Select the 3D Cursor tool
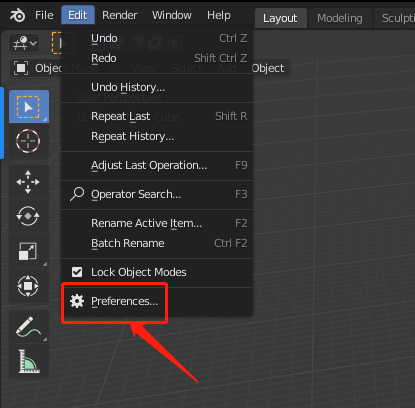The width and height of the screenshot is (415, 408). (29, 141)
